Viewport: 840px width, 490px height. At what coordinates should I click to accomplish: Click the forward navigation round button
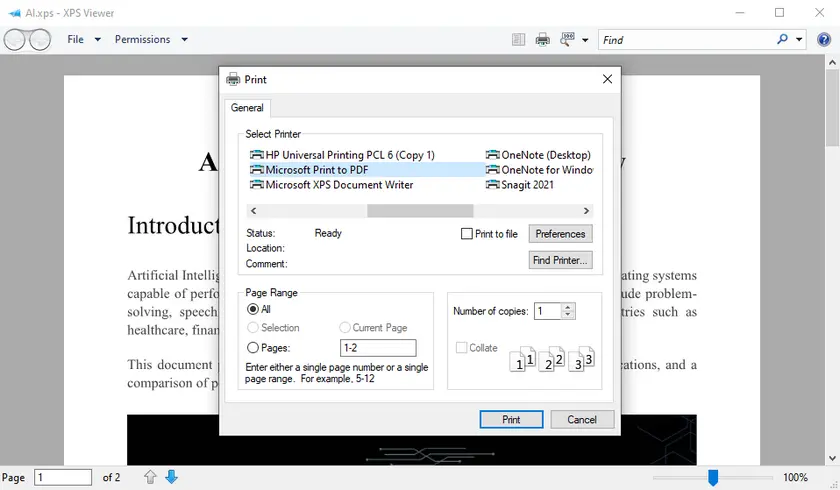tap(40, 40)
